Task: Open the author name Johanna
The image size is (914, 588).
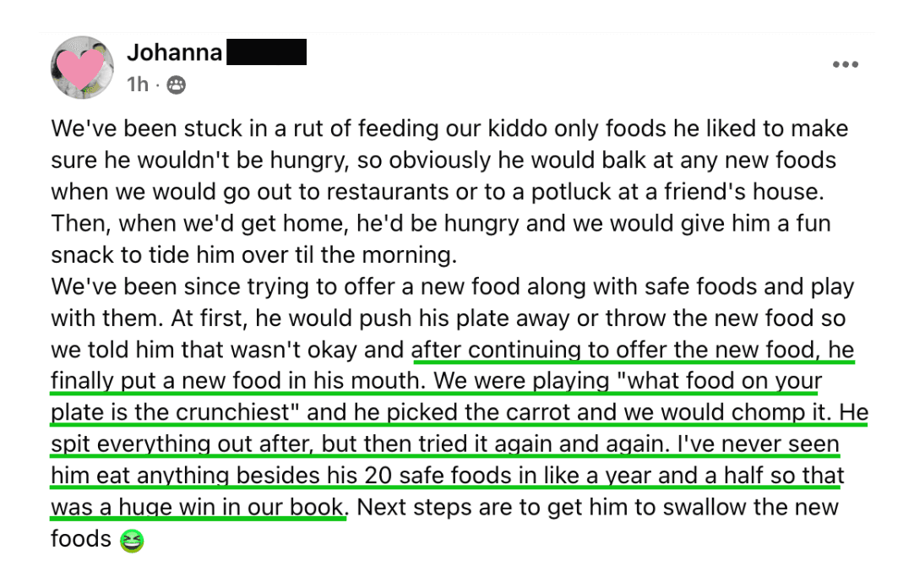Action: 174,52
